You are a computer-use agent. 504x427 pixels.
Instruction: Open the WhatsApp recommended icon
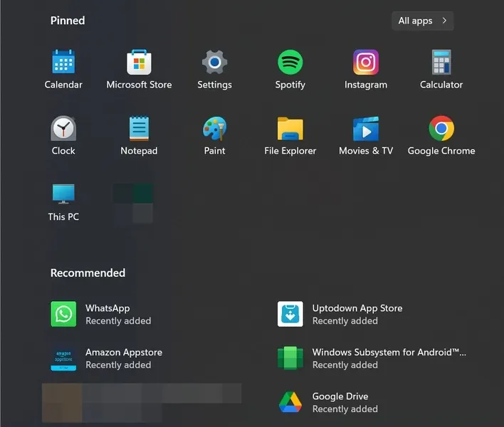coord(63,314)
